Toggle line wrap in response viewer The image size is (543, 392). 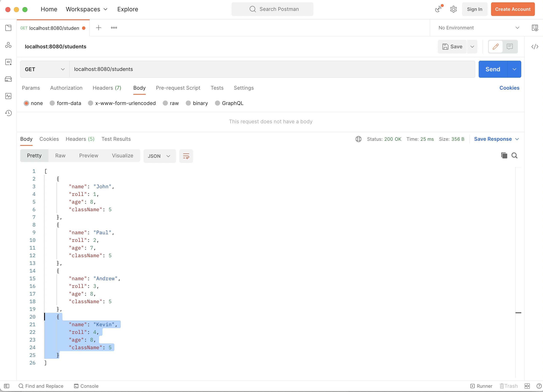[186, 156]
